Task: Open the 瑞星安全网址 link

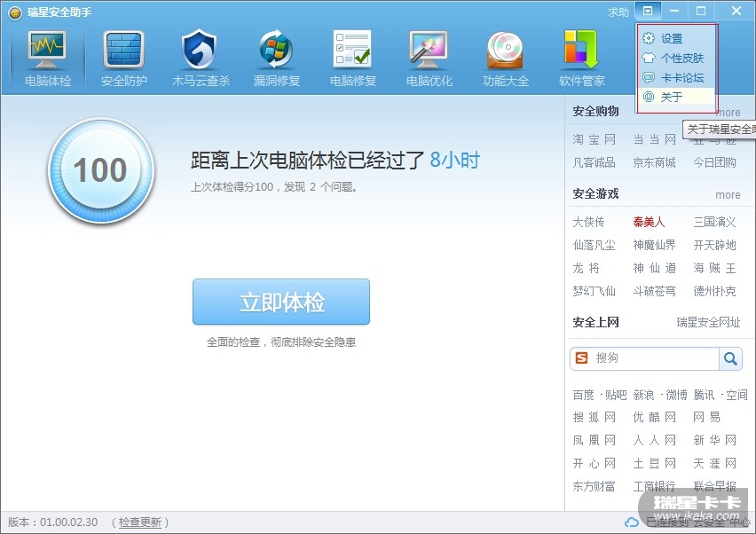Action: tap(708, 322)
